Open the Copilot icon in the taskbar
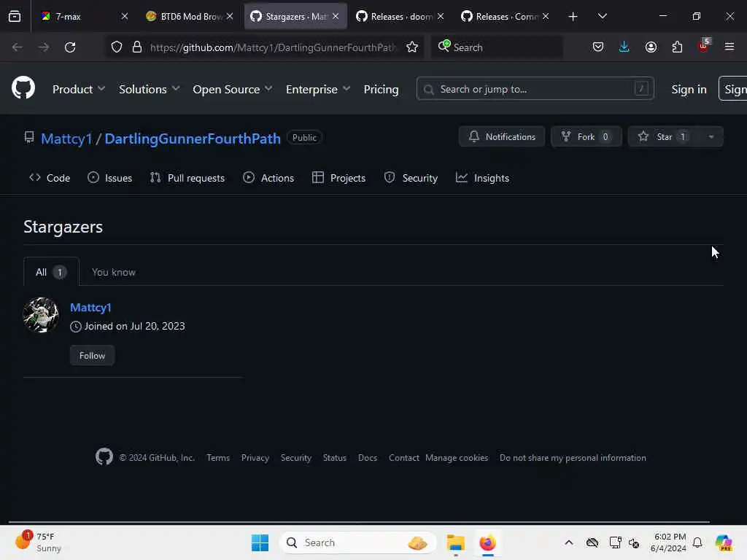The image size is (747, 560). pos(724,542)
